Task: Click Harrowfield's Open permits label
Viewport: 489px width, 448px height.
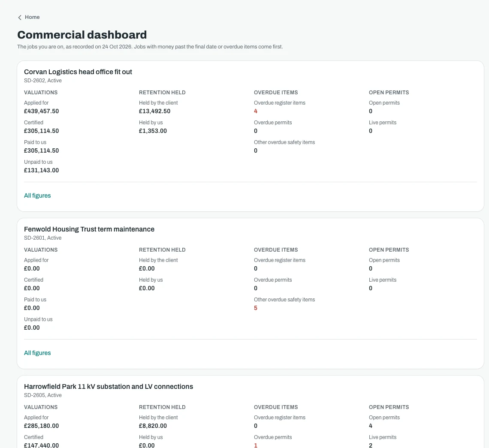Action: tap(384, 418)
